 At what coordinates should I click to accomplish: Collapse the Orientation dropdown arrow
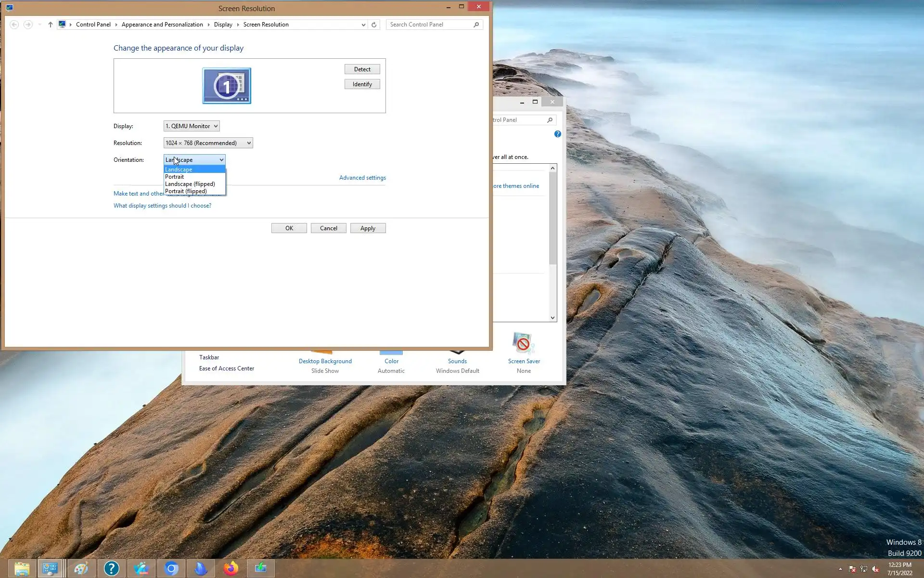(221, 160)
